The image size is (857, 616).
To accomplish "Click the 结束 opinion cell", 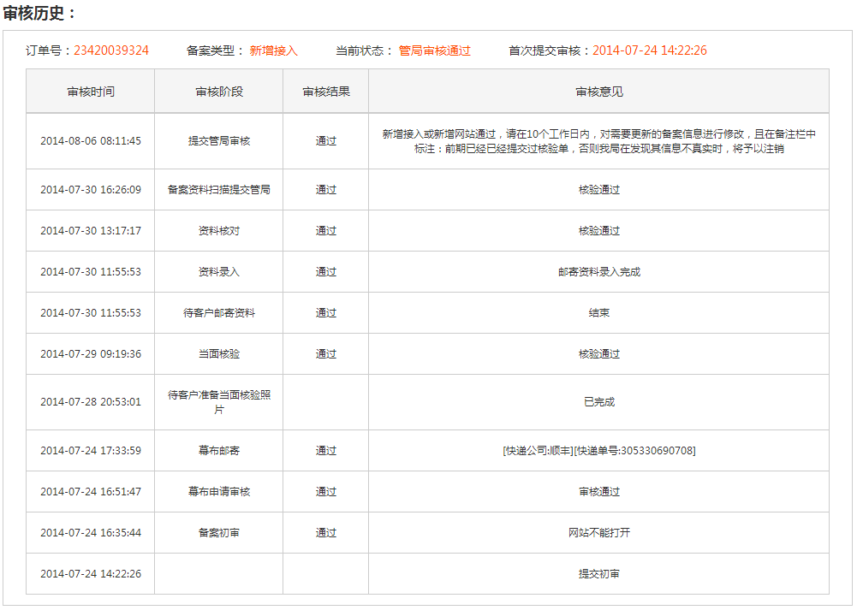I will 599,312.
